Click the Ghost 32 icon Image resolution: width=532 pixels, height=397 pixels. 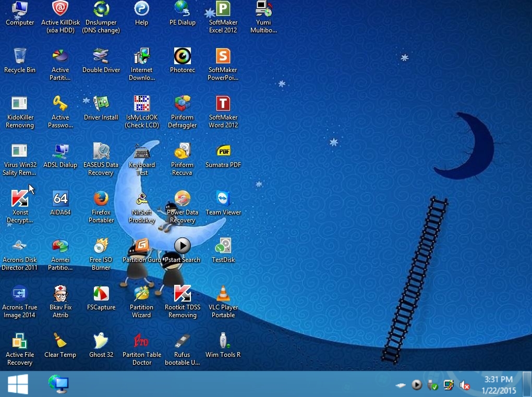101,342
